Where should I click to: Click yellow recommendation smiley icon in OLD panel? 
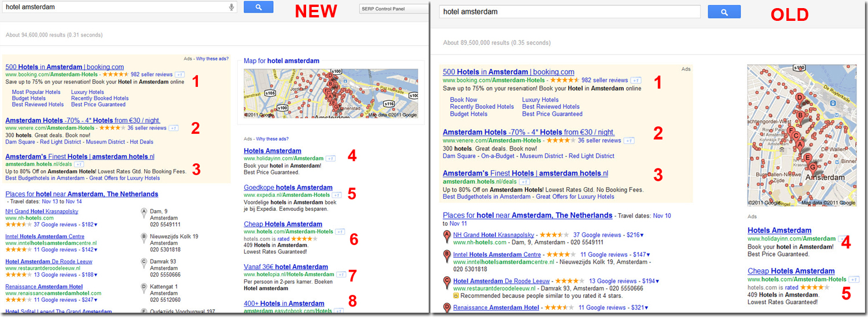click(x=456, y=296)
